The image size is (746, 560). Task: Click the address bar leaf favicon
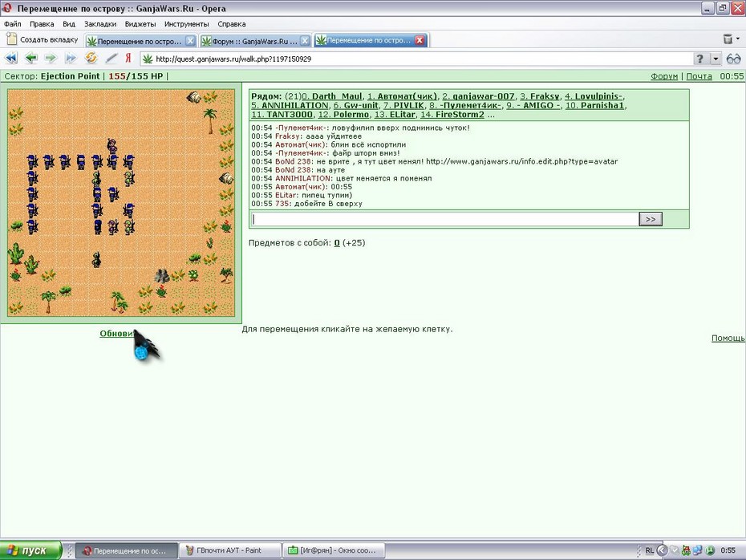coord(148,59)
